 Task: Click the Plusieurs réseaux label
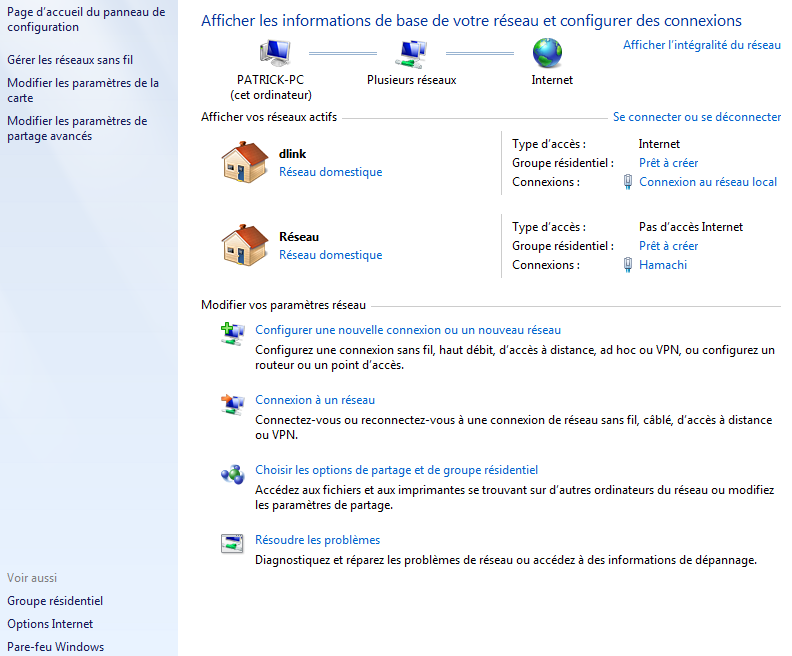point(411,80)
